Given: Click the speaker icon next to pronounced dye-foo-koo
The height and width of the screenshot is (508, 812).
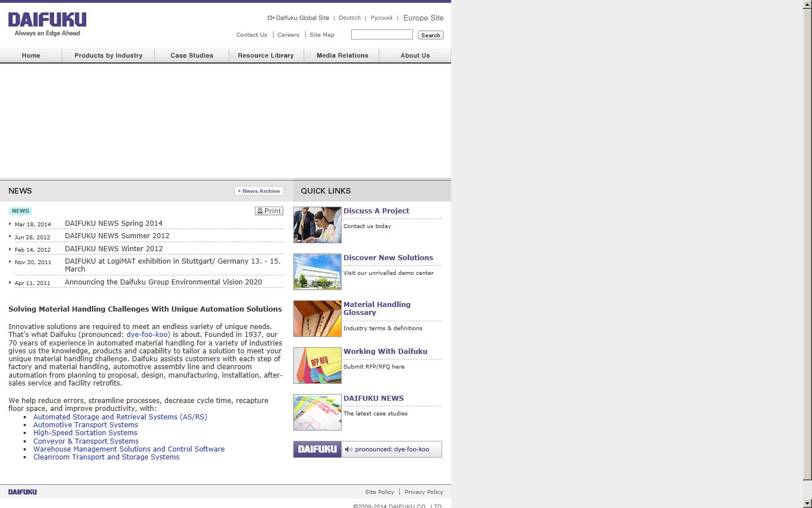Looking at the screenshot, I should point(350,449).
